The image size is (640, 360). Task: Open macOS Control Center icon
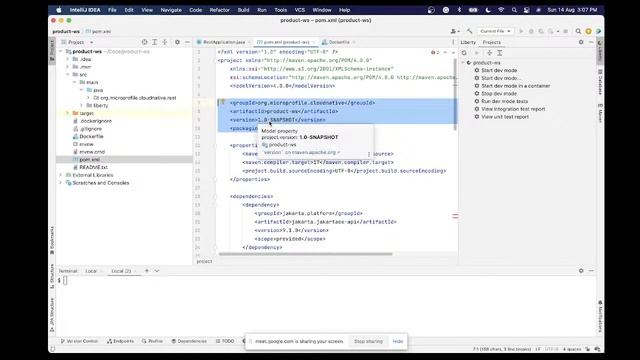pos(527,10)
